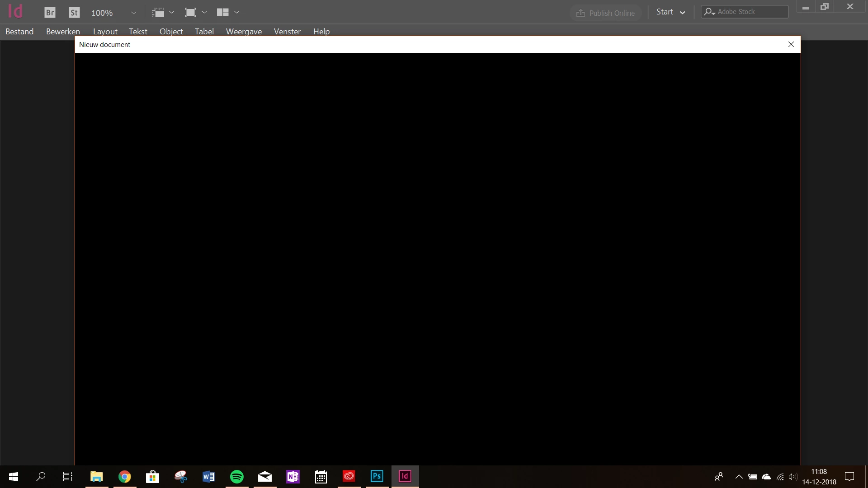Screen dimensions: 868x488
Task: Open the Bestand menu
Action: click(19, 31)
